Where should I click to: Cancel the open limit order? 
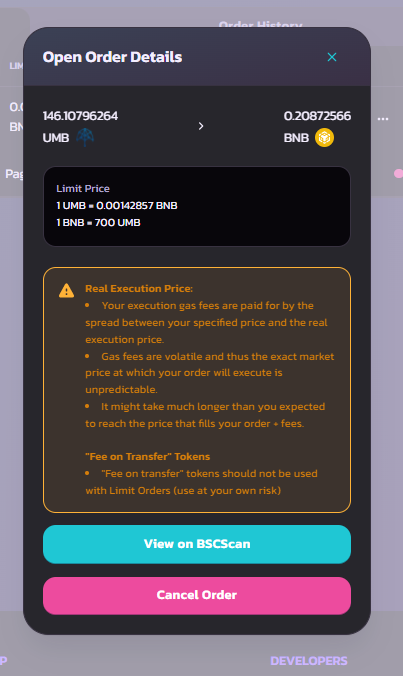[x=197, y=595]
